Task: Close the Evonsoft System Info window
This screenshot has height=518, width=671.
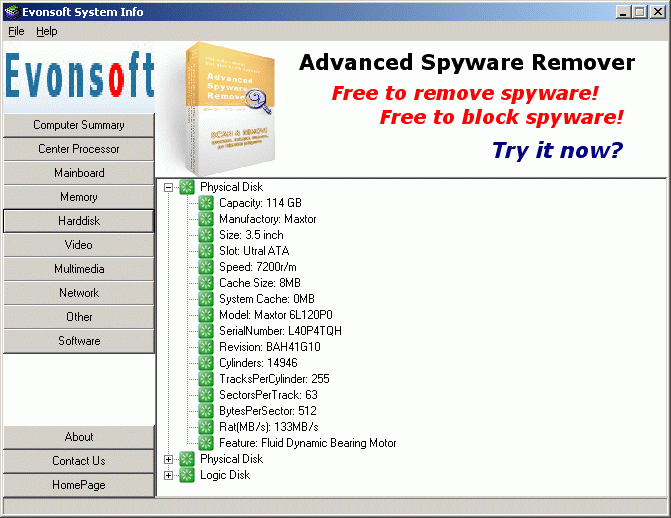Action: [x=658, y=12]
